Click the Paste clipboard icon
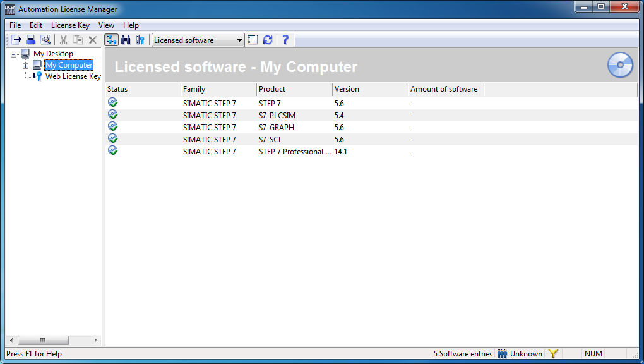This screenshot has height=364, width=644. click(78, 40)
